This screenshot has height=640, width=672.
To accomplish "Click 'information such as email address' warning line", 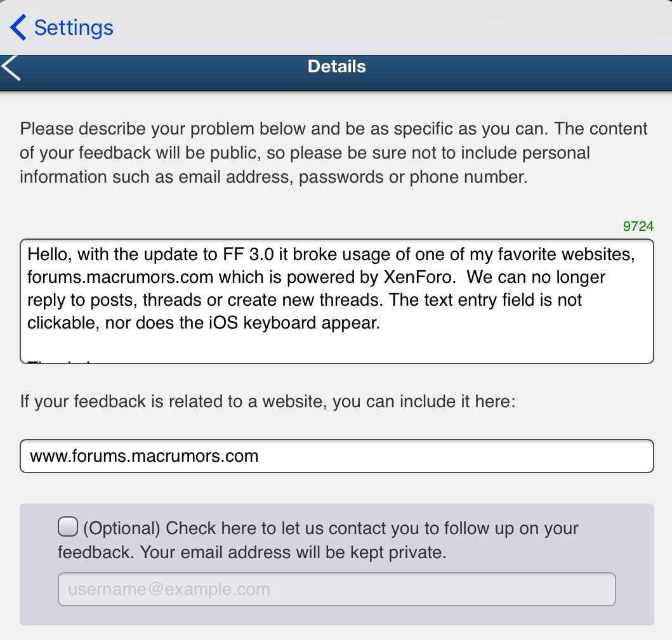I will coord(273,177).
